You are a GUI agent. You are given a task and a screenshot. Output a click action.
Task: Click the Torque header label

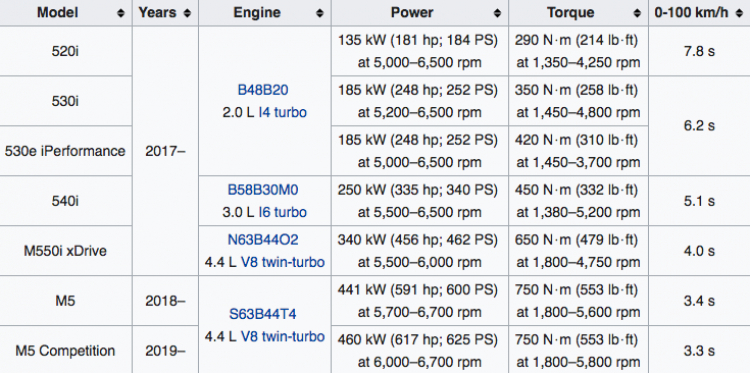[571, 13]
